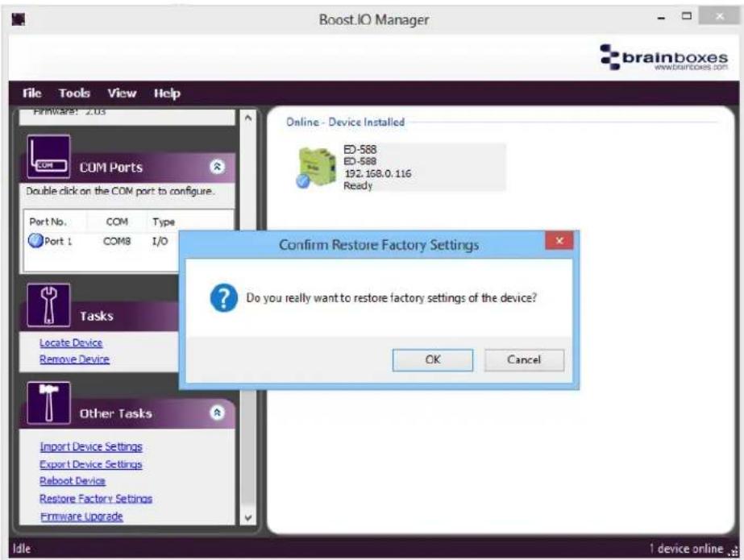Click the Online - Device Installed heading
This screenshot has height=560, width=744.
(x=345, y=122)
